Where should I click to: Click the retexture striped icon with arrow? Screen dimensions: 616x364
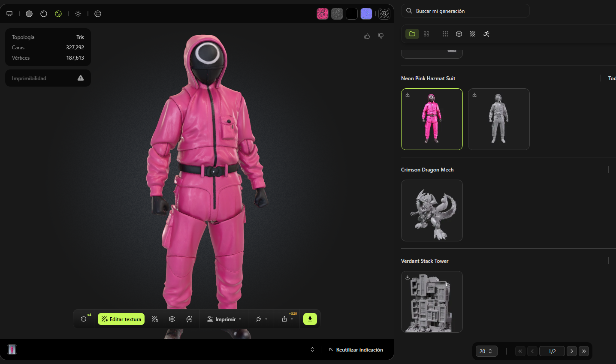click(155, 319)
